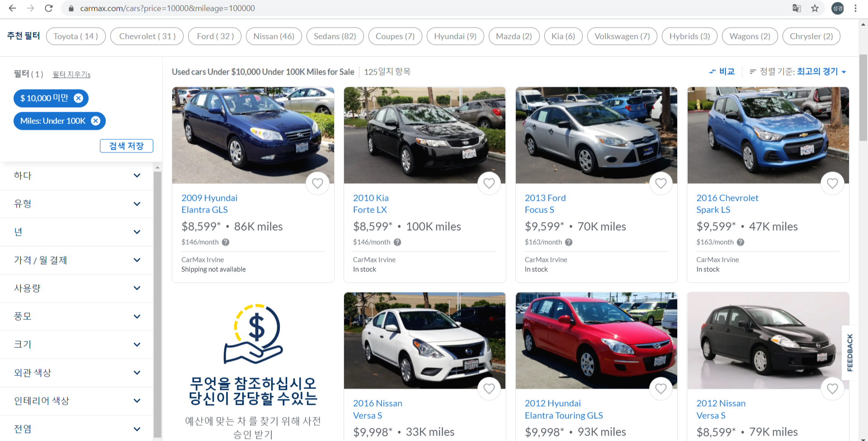Click the lock icon in address bar
The image size is (868, 441).
pos(71,8)
